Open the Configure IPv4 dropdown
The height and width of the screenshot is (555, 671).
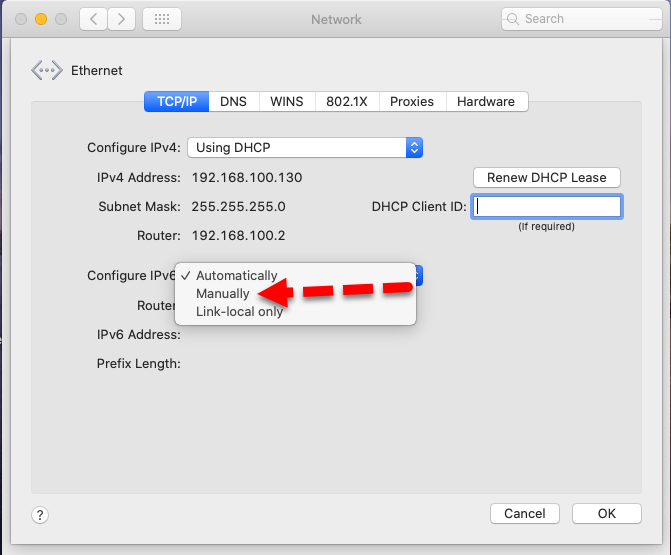(x=305, y=148)
